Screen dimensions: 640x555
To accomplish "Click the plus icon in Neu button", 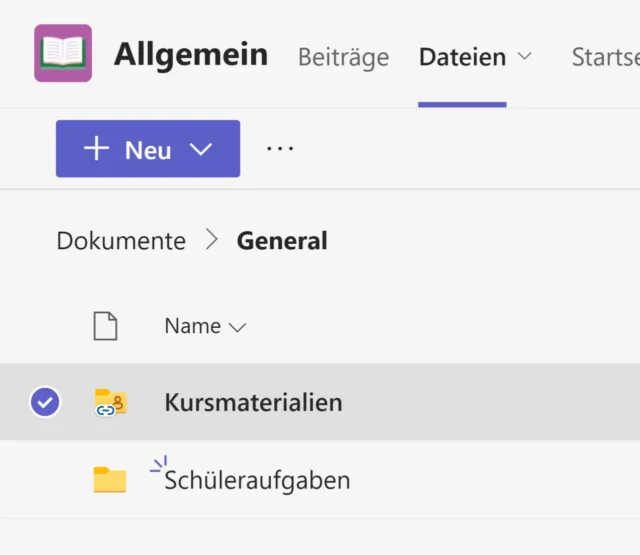I will pyautogui.click(x=96, y=149).
